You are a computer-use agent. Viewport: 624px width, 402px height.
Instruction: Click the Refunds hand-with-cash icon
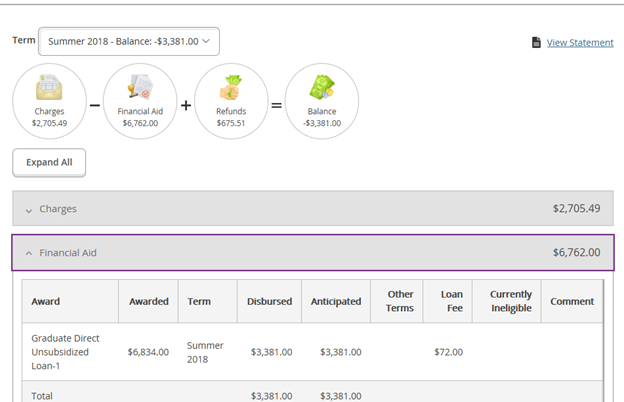(x=231, y=87)
